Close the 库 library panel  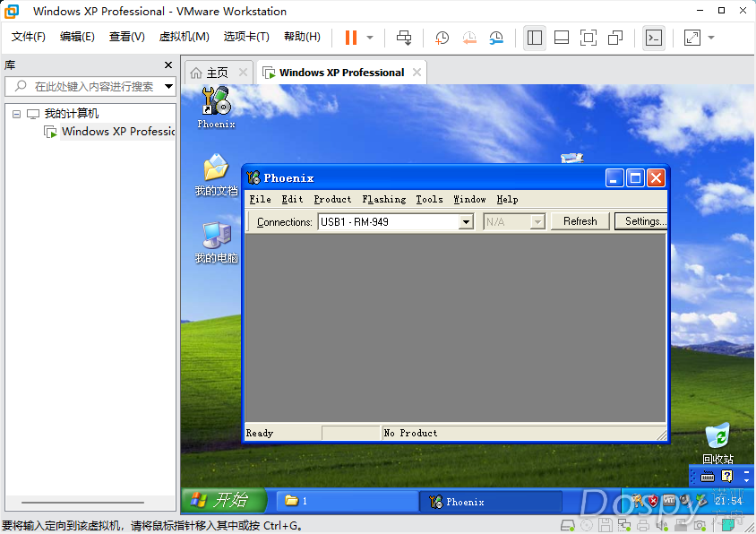pos(168,65)
